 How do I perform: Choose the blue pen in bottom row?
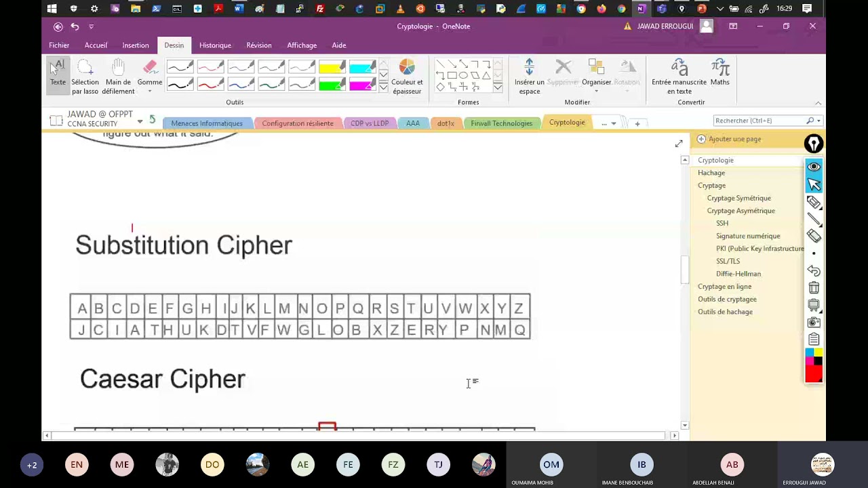[241, 85]
